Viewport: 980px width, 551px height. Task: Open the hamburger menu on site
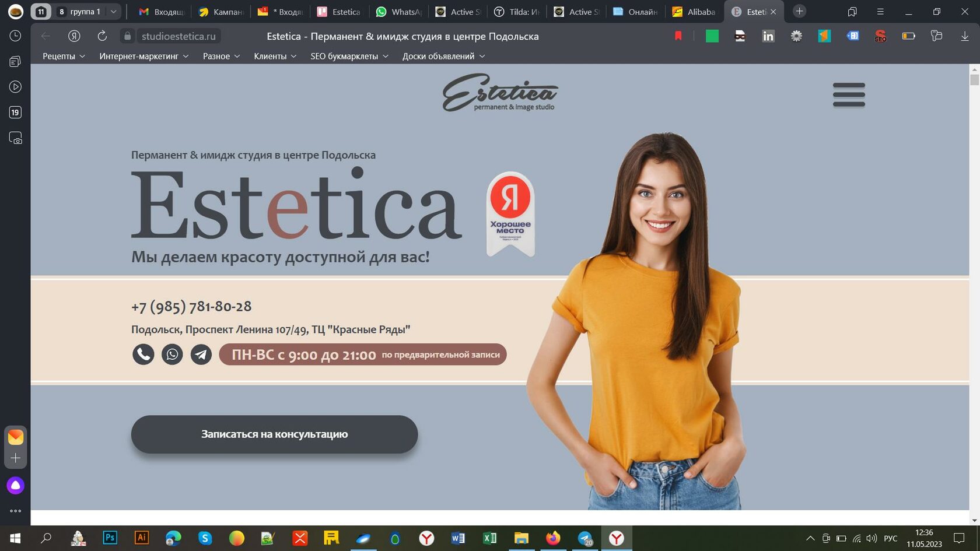(848, 94)
